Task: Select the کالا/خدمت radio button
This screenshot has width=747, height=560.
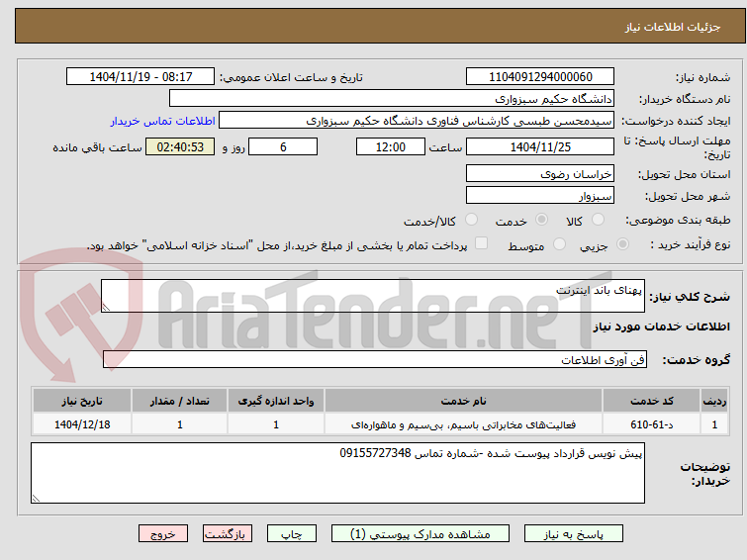Action: [x=471, y=220]
